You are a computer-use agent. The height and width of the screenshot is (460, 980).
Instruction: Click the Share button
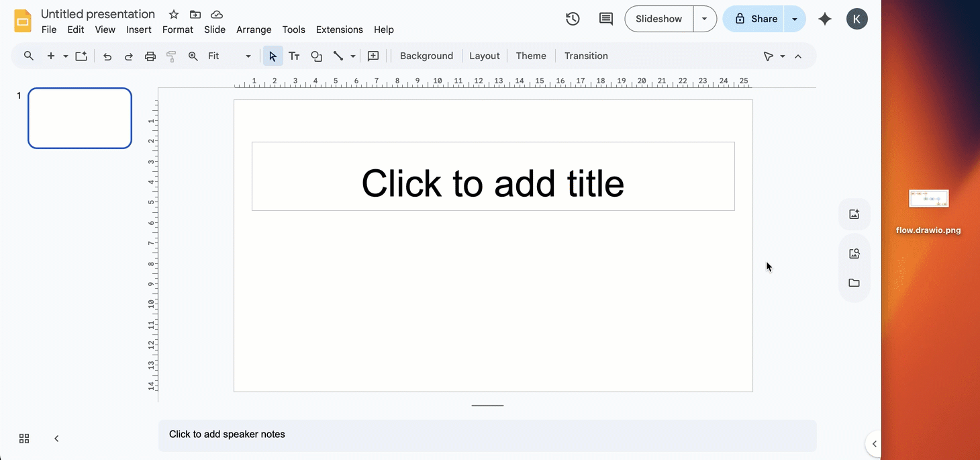759,19
